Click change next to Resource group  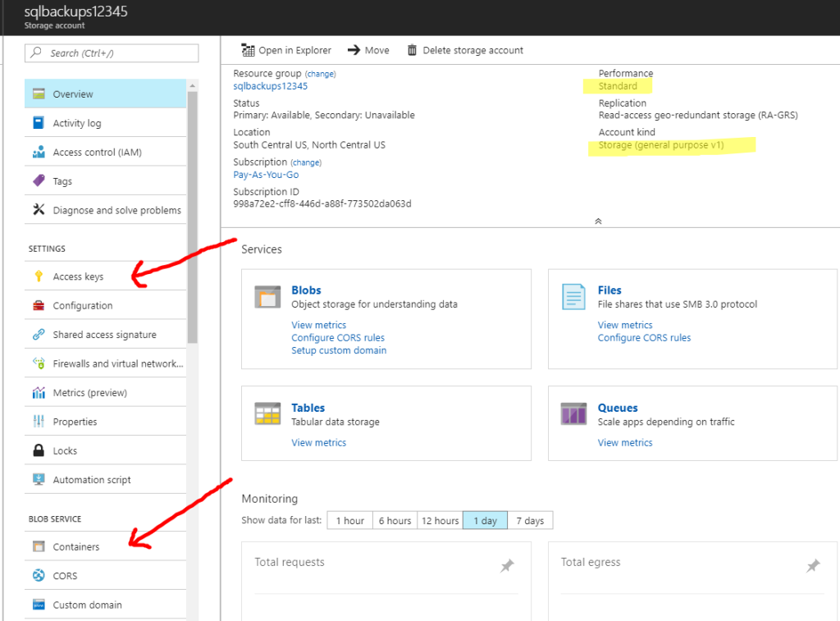tap(321, 74)
